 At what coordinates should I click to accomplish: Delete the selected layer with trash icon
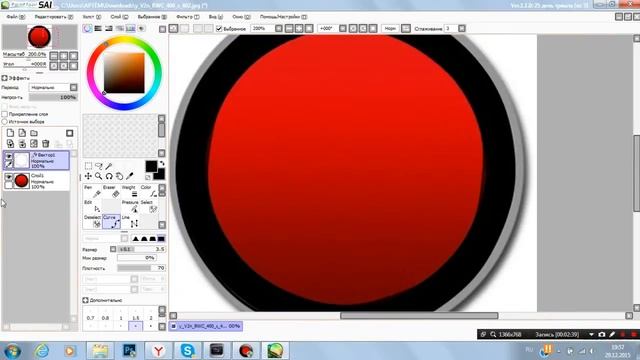[x=46, y=144]
